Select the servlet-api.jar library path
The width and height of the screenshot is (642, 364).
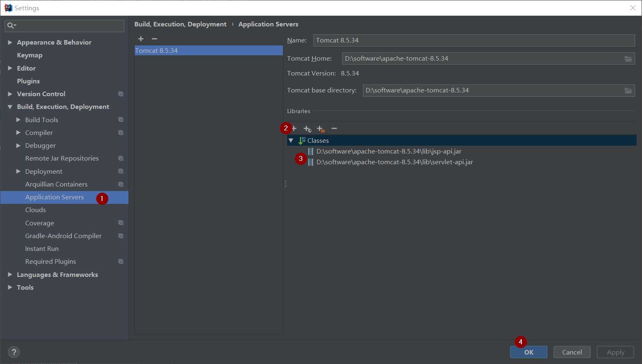tap(395, 162)
